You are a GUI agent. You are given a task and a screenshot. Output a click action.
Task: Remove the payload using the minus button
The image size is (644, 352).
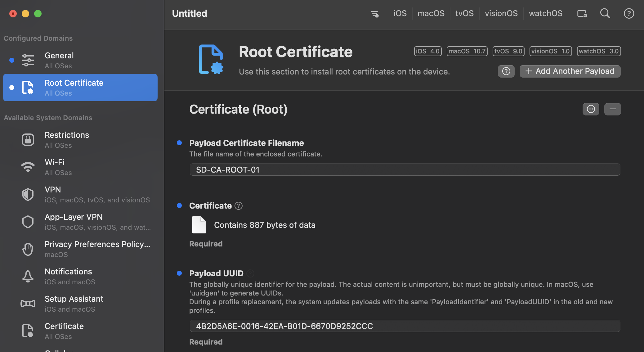click(613, 109)
